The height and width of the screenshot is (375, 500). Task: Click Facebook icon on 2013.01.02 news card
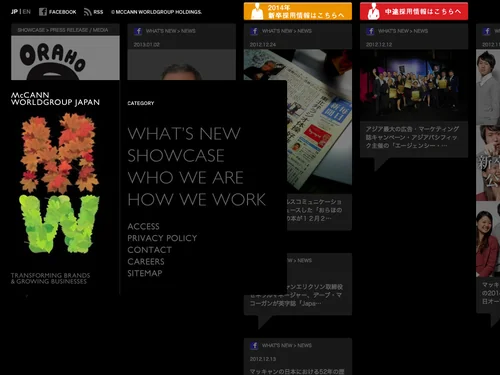(x=138, y=31)
